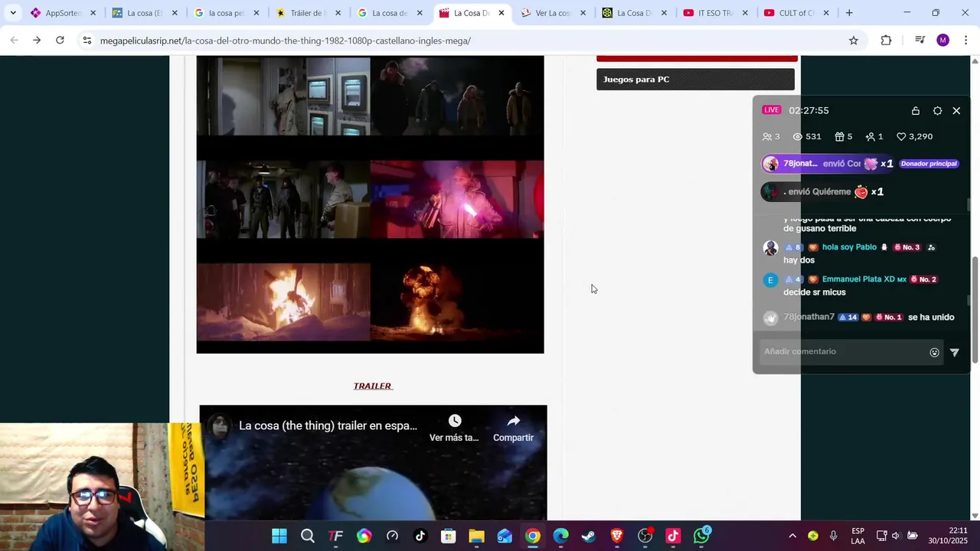Reload the page
980x551 pixels.
pyautogui.click(x=60, y=41)
